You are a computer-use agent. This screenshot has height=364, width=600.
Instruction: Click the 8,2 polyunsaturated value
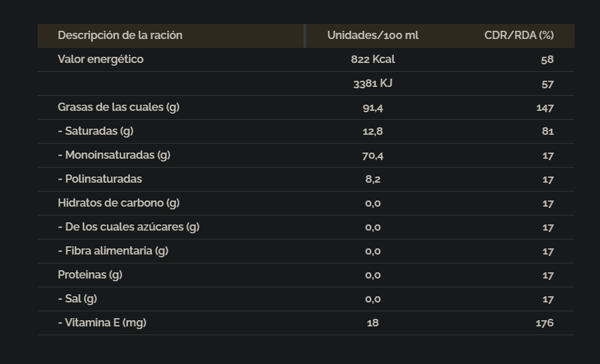point(373,179)
